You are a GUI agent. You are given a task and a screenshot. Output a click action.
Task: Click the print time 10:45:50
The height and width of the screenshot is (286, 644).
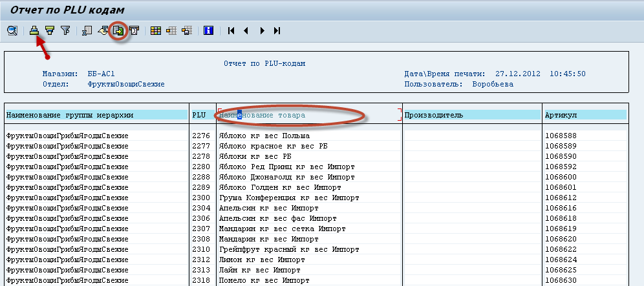568,74
